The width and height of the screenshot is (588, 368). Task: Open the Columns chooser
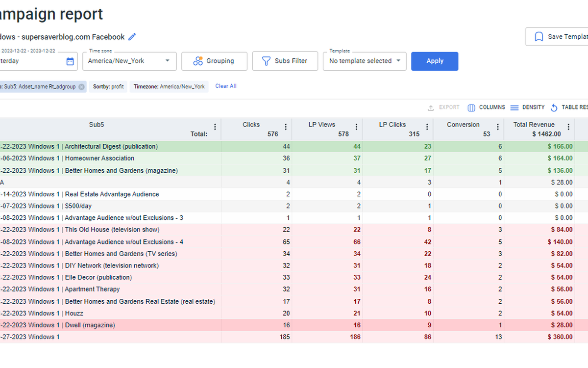[x=486, y=107]
